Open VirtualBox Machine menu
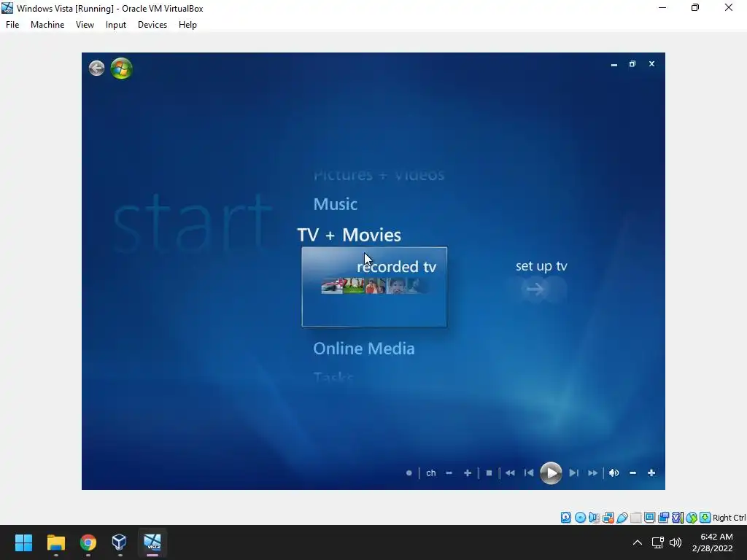Screen dimensions: 747x560 [x=47, y=25]
